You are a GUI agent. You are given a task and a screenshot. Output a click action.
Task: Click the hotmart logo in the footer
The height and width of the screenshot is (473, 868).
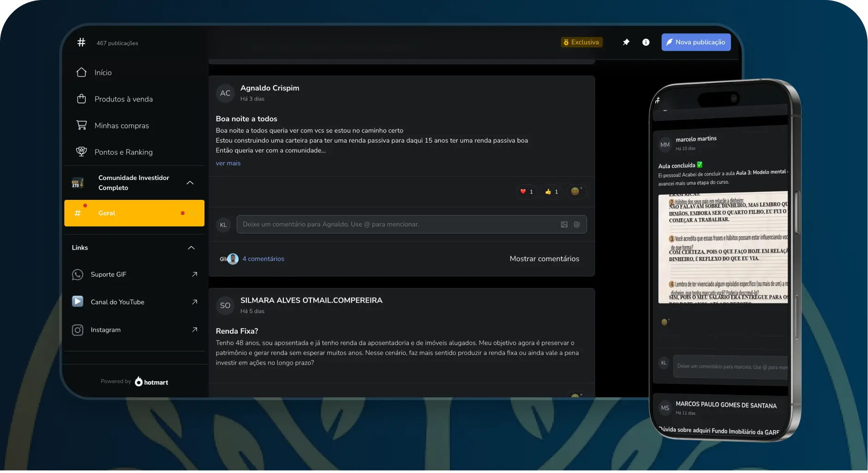pyautogui.click(x=151, y=382)
